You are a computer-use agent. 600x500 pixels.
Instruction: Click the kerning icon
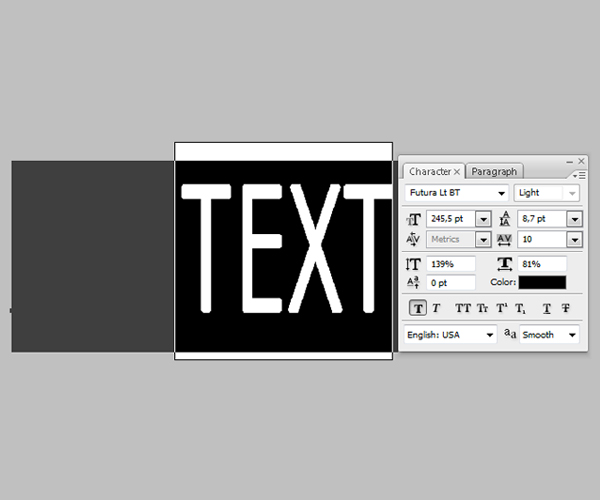413,239
